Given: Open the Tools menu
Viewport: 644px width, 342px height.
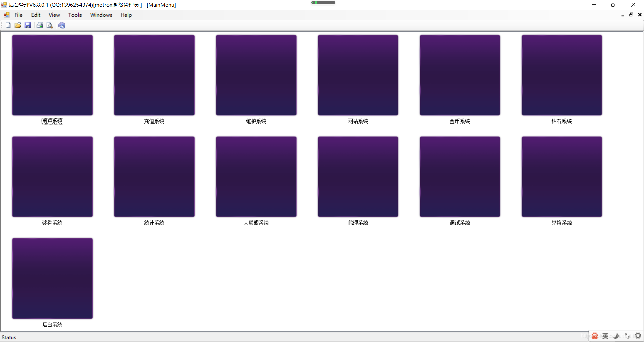Looking at the screenshot, I should pyautogui.click(x=75, y=15).
